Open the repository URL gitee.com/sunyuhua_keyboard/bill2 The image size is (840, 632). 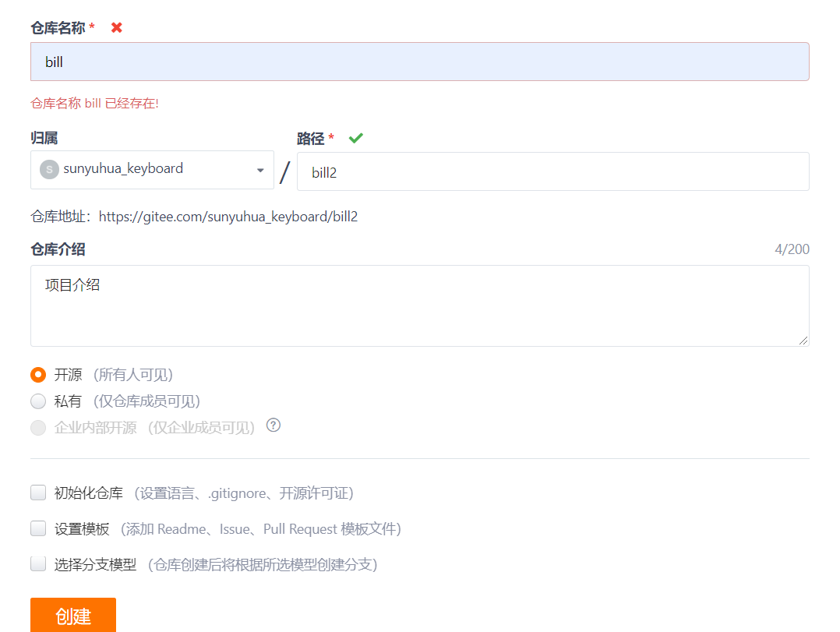tap(229, 216)
